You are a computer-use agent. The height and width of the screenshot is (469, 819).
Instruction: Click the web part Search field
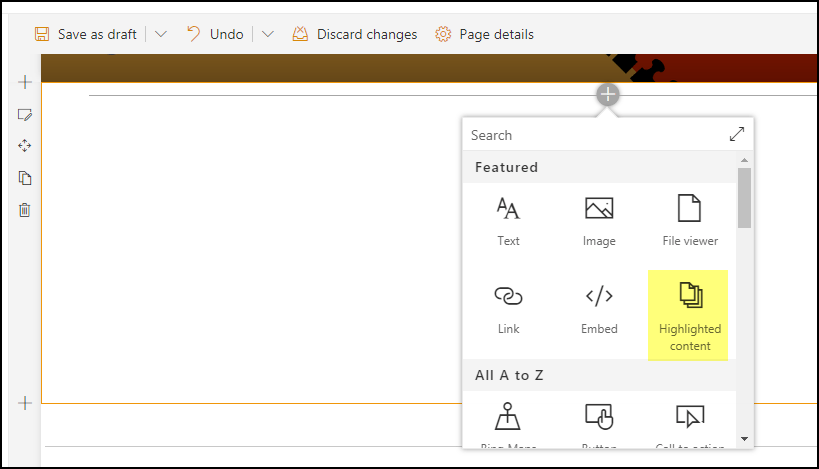click(590, 135)
